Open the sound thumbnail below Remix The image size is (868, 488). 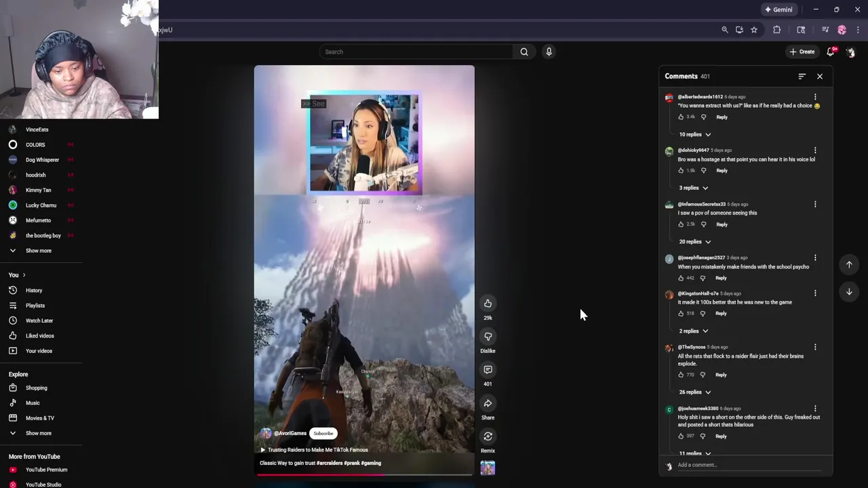[x=488, y=468]
